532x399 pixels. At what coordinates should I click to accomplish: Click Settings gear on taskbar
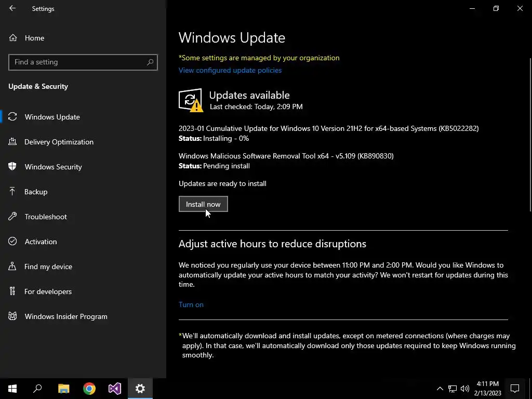(140, 389)
